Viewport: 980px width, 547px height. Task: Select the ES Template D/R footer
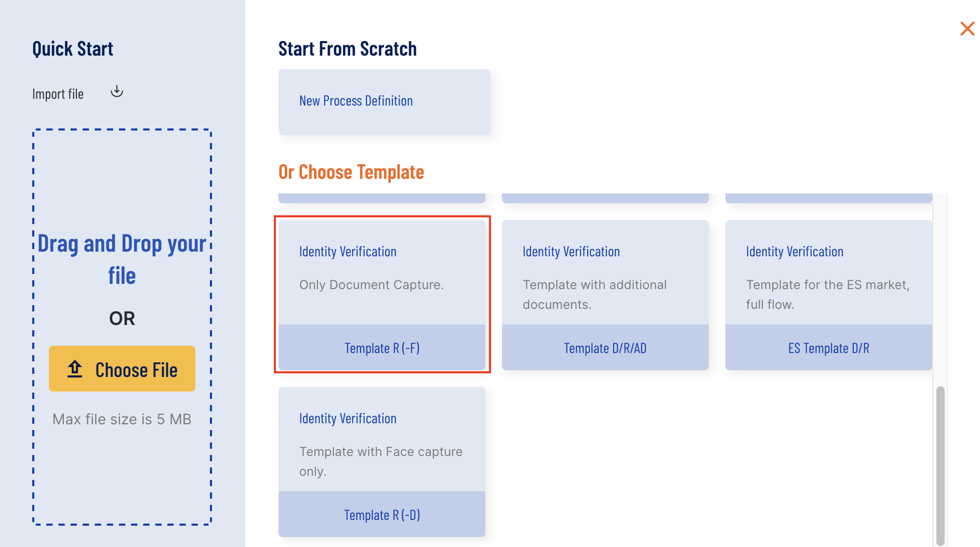point(829,348)
